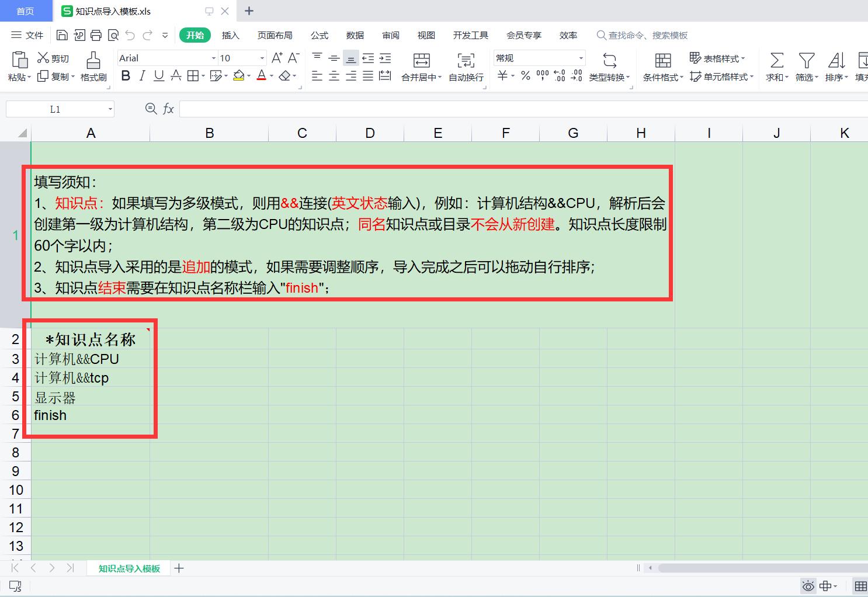The height and width of the screenshot is (597, 868).
Task: Click the AutoSum (求和) sigma icon
Action: point(777,60)
